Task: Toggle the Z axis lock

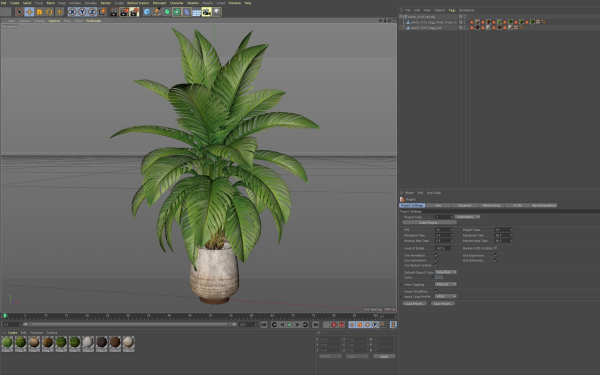Action: pyautogui.click(x=92, y=12)
